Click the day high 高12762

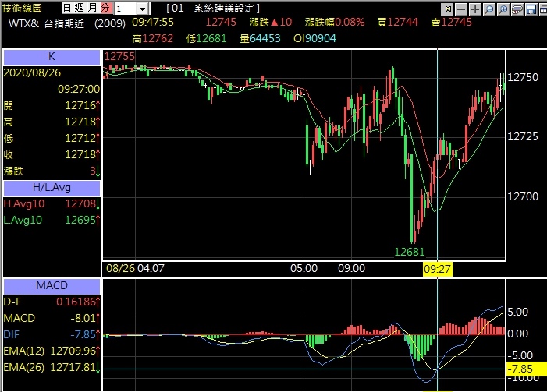(153, 38)
